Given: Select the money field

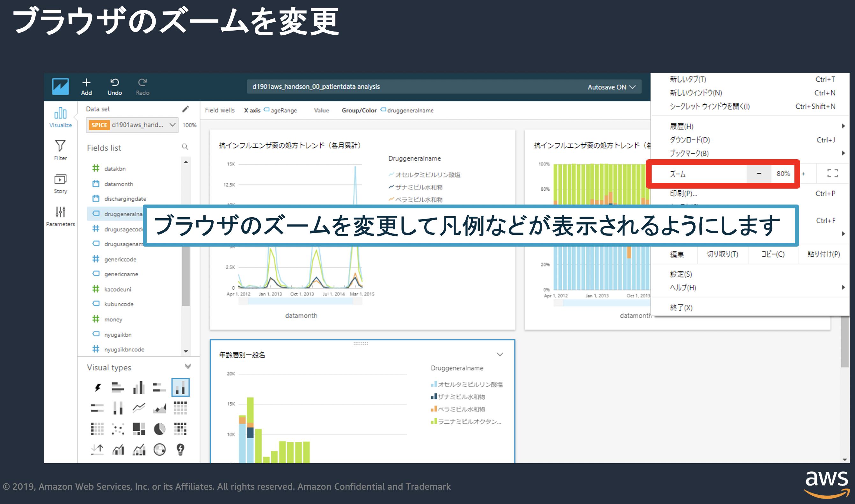Looking at the screenshot, I should 113,320.
